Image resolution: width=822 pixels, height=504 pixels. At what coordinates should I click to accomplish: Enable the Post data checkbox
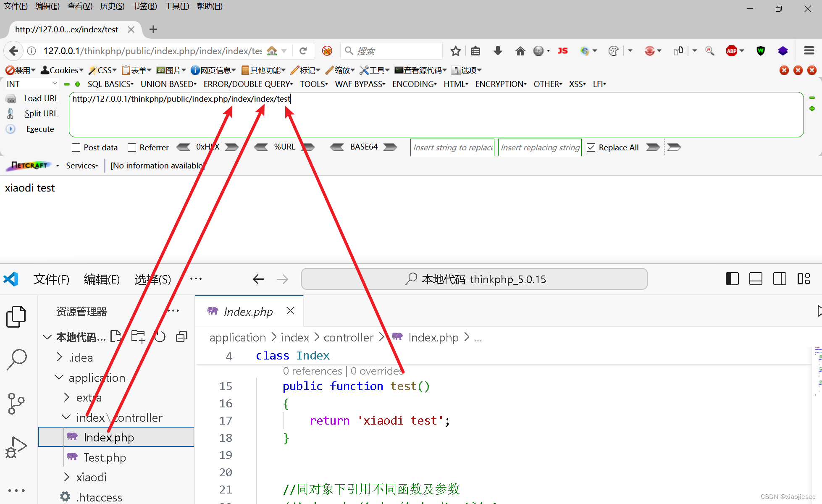[x=76, y=147]
